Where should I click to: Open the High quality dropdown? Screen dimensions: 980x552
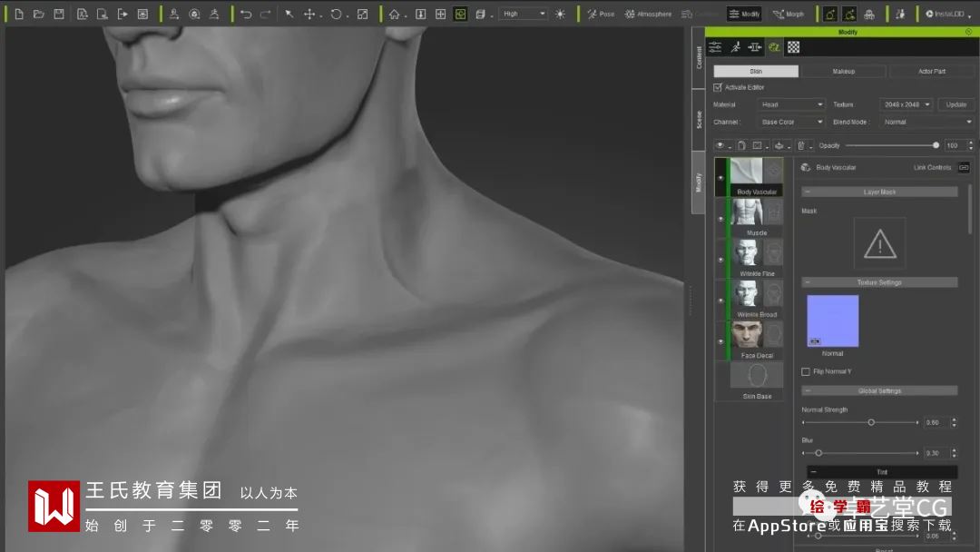524,14
